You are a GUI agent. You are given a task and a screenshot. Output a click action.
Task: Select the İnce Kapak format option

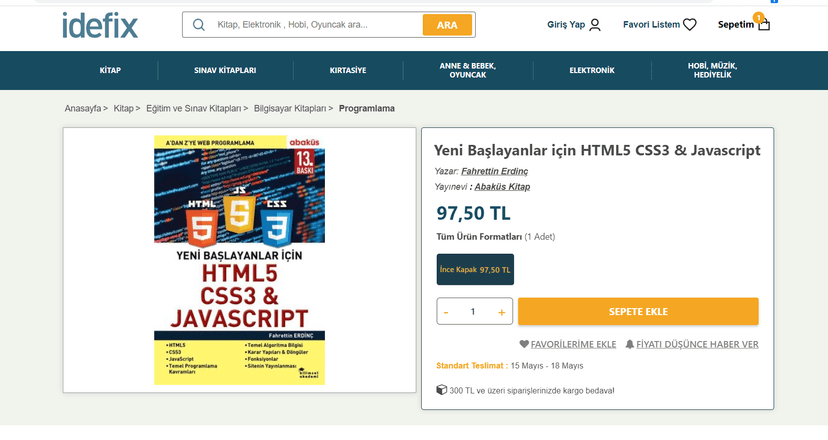(x=475, y=269)
